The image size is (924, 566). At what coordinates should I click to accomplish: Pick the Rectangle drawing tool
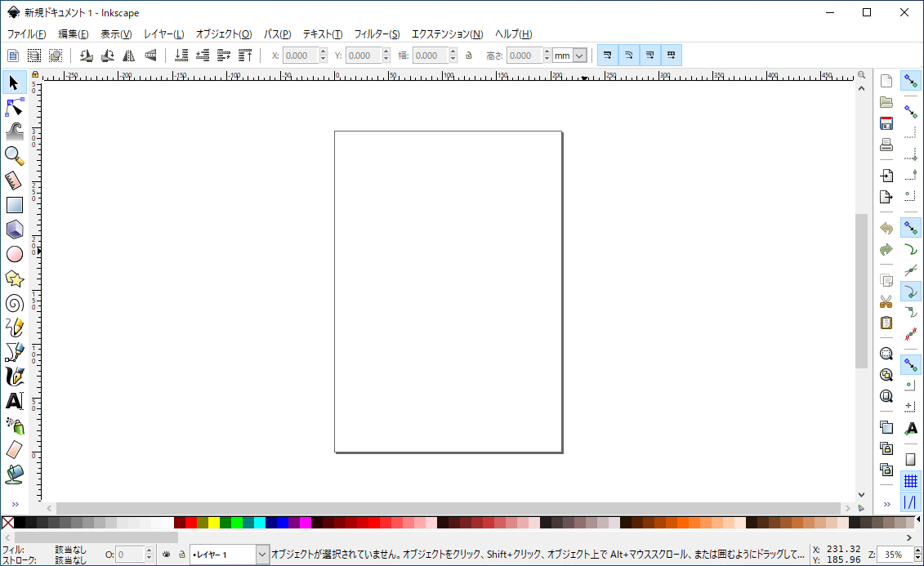(x=14, y=205)
